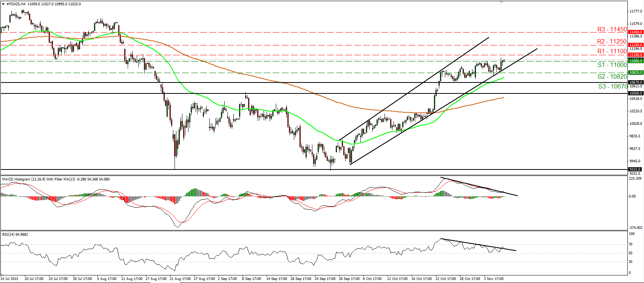This screenshot has height=283, width=644.
Task: Click the black 10500.0 price tag on axis
Action: pyautogui.click(x=636, y=93)
